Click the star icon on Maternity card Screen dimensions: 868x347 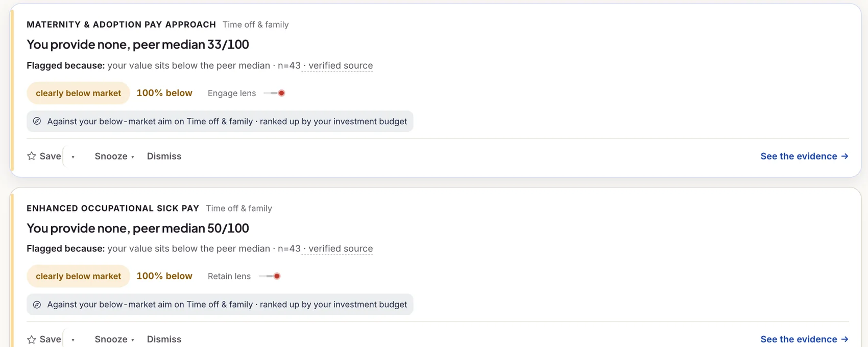[32, 156]
